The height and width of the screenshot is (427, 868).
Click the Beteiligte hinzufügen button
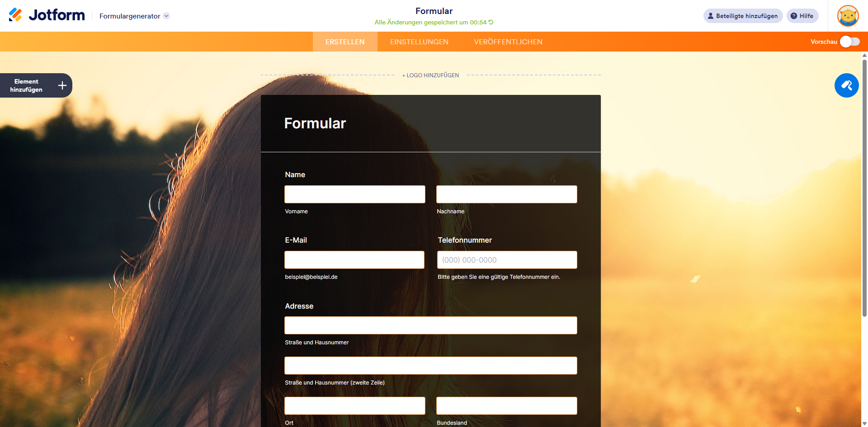[743, 16]
